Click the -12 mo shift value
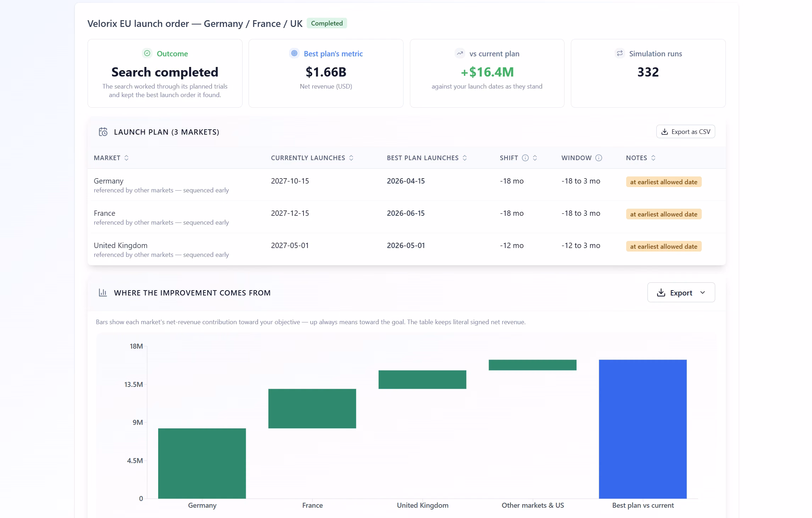Viewport: 812px width, 518px height. (x=512, y=246)
